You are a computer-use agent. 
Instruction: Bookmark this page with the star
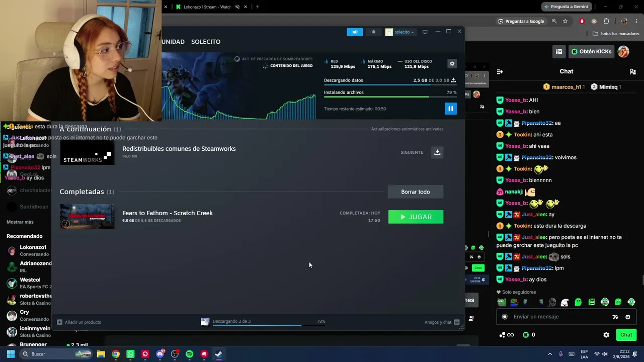565,21
